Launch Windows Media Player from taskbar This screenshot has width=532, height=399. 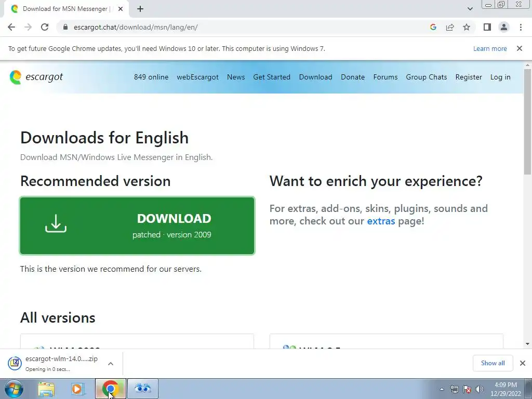coord(77,389)
